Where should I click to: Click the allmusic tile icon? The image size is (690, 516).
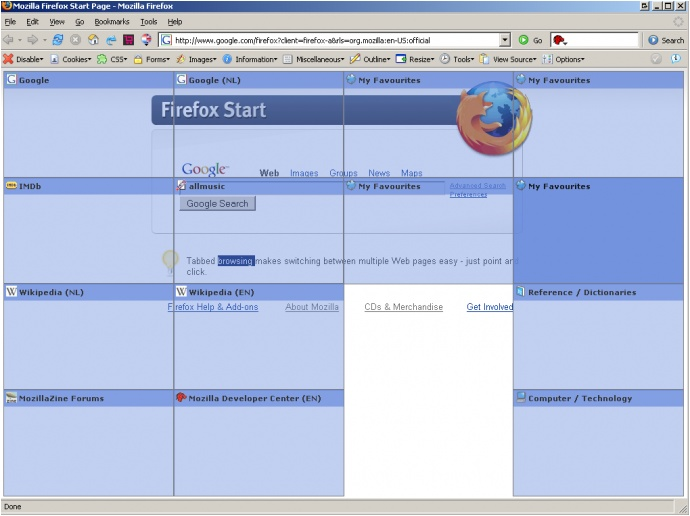tap(181, 186)
